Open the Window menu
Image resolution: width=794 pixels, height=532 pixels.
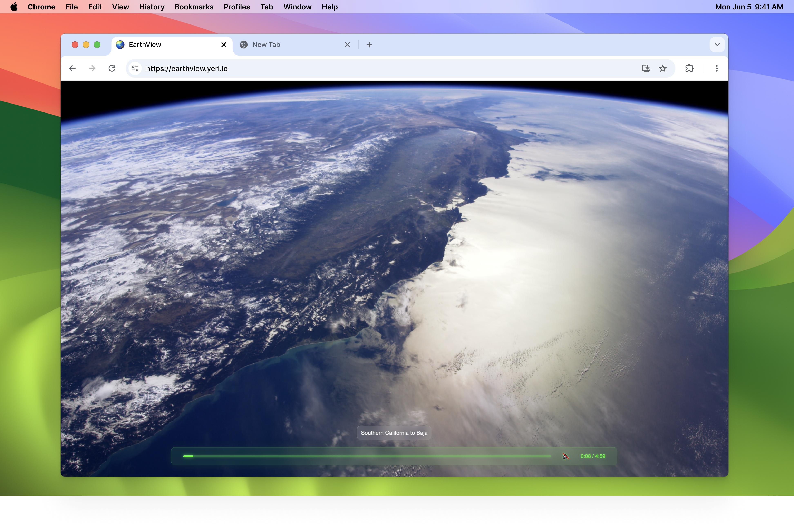[297, 7]
